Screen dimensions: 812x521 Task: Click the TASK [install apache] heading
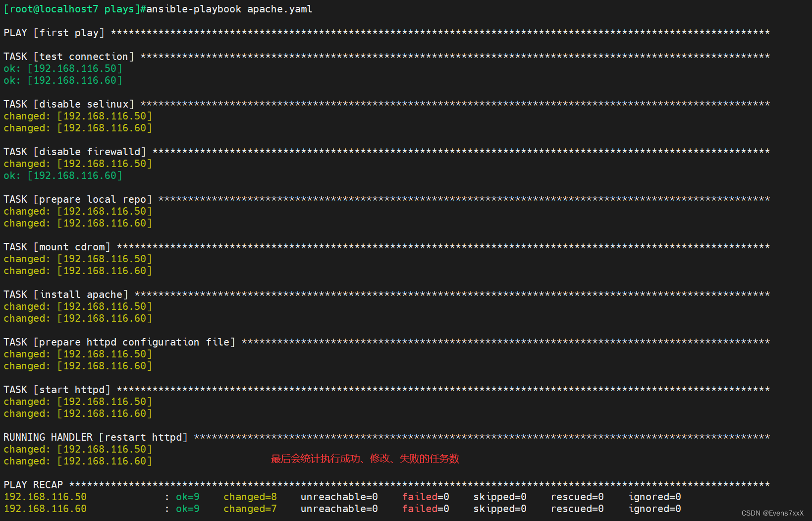[66, 294]
